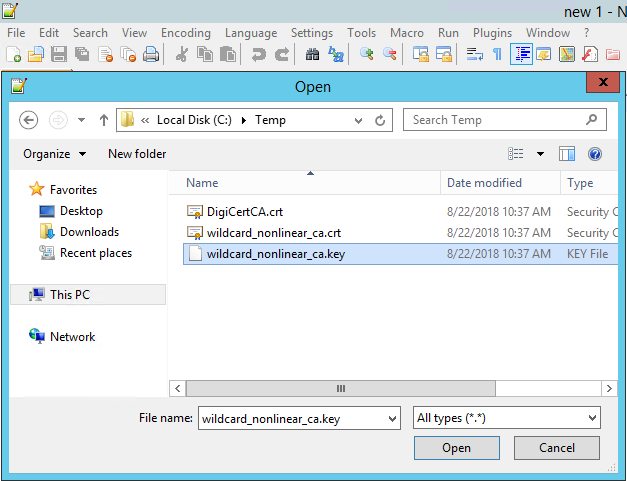This screenshot has height=481, width=627.
Task: Click the Print toolbar icon
Action: pyautogui.click(x=151, y=54)
